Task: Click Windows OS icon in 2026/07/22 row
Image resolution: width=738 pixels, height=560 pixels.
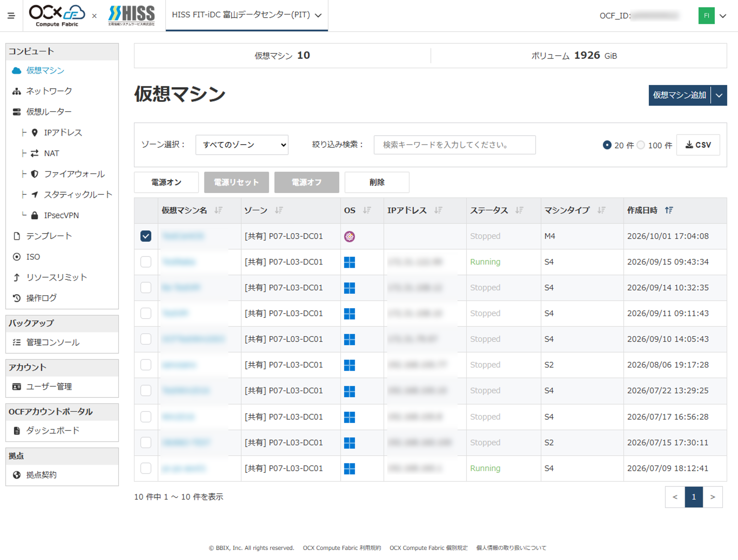Action: click(349, 391)
